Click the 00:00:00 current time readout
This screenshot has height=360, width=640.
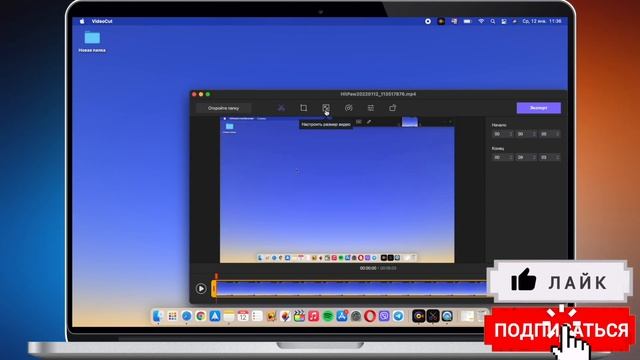[368, 268]
